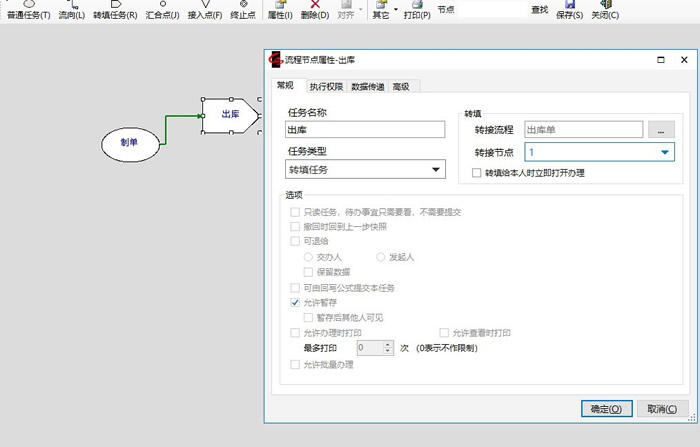The image size is (700, 447).
Task: Select the 汇合点(J) junction tool
Action: pos(162,11)
